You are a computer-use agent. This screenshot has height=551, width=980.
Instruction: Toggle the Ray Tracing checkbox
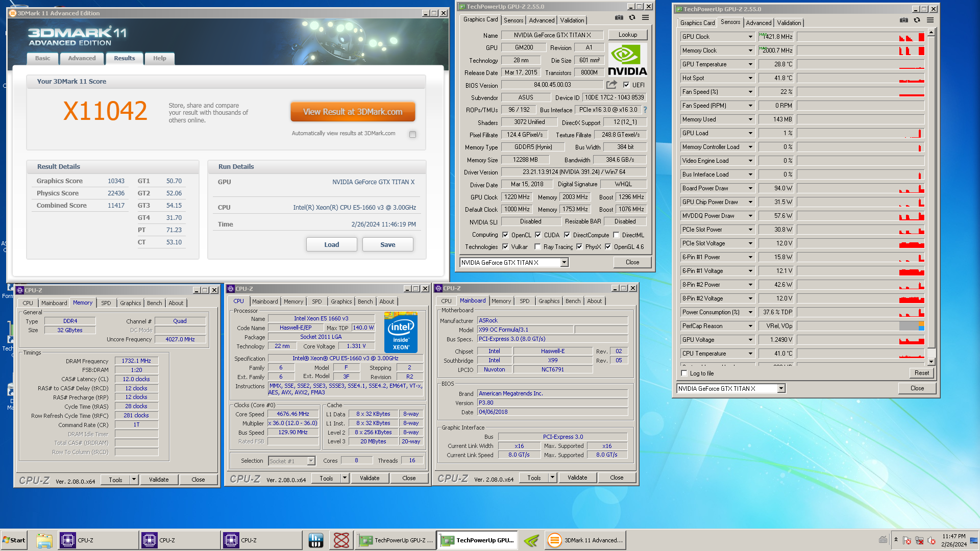pyautogui.click(x=537, y=247)
